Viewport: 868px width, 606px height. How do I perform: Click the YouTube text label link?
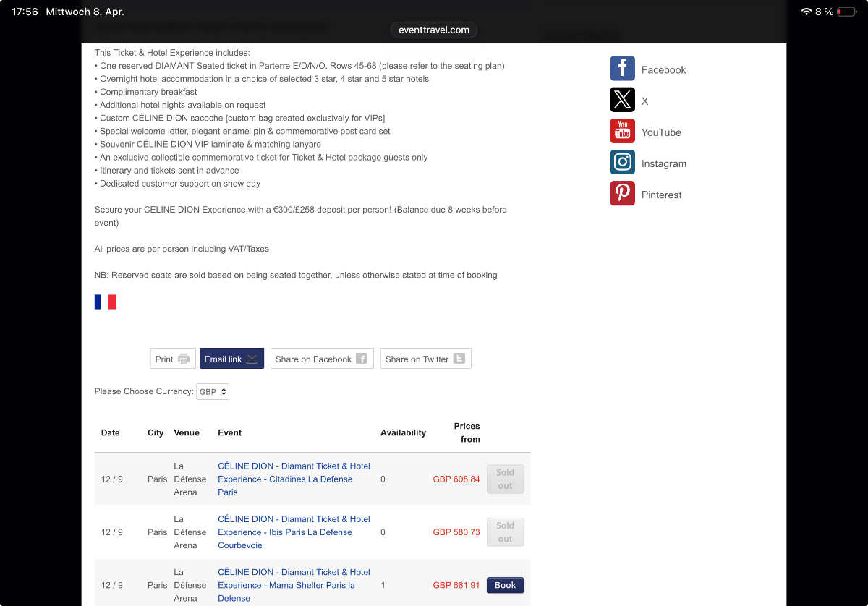click(661, 132)
